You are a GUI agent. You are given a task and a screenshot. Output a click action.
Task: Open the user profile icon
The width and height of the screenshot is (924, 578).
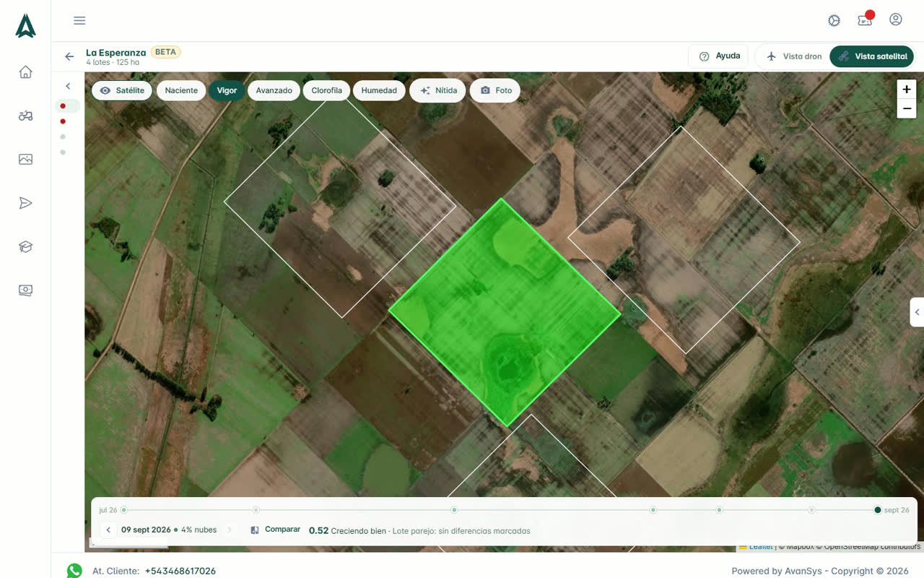[896, 20]
